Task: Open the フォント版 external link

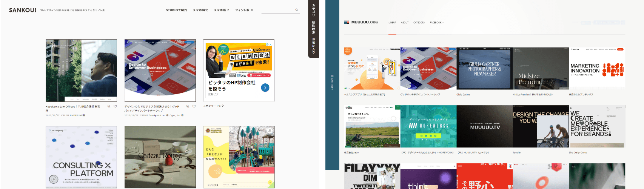Action: [244, 10]
